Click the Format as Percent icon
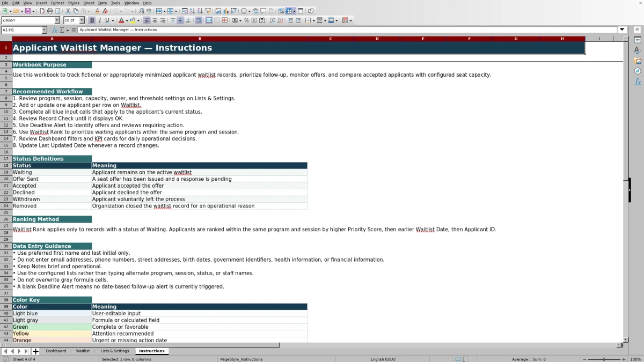644x362 pixels. pyautogui.click(x=246, y=20)
